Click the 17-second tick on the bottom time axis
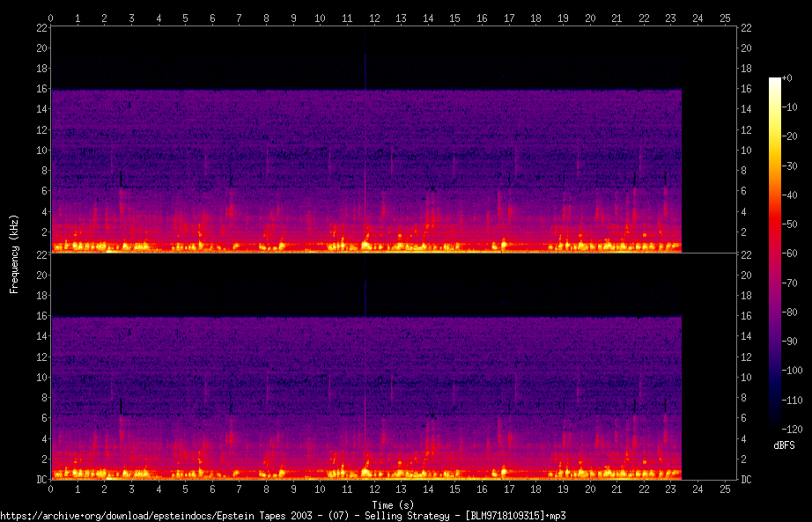The height and width of the screenshot is (522, 812). (x=509, y=489)
